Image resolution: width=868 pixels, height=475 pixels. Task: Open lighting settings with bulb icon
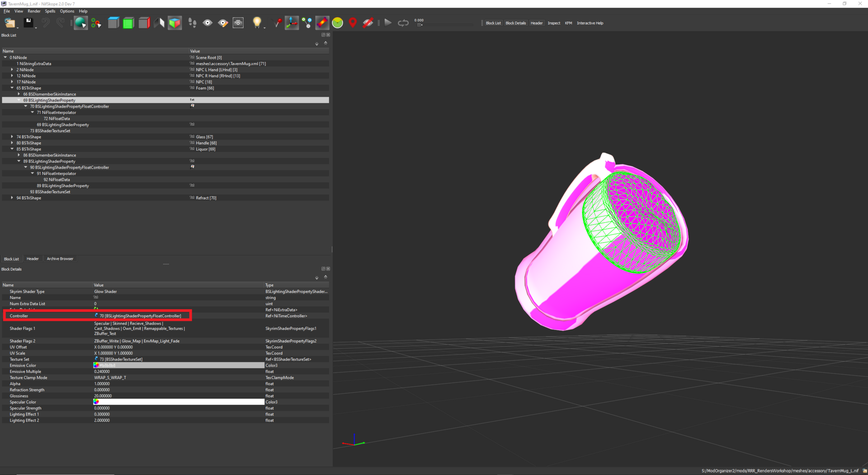[x=256, y=22]
